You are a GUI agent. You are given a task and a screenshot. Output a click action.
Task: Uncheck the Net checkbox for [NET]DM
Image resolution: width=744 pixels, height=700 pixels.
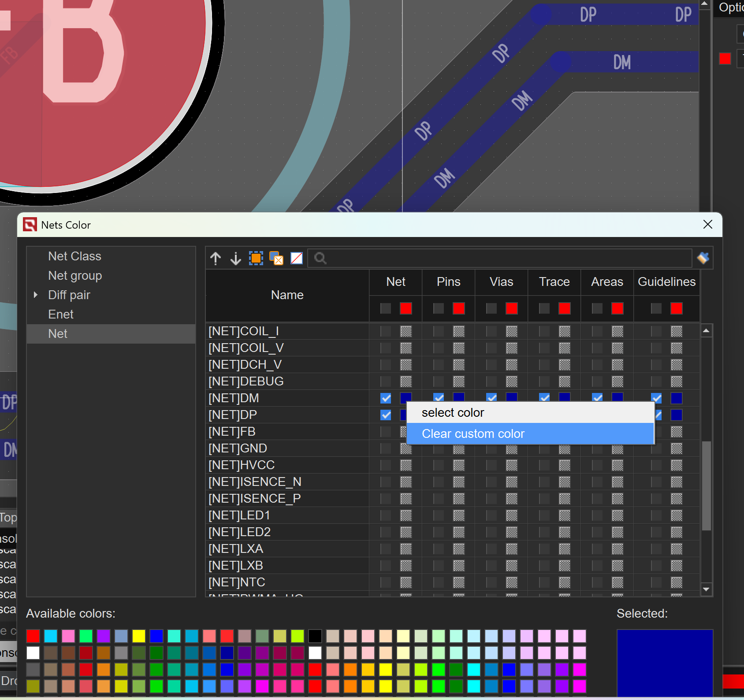pyautogui.click(x=386, y=398)
